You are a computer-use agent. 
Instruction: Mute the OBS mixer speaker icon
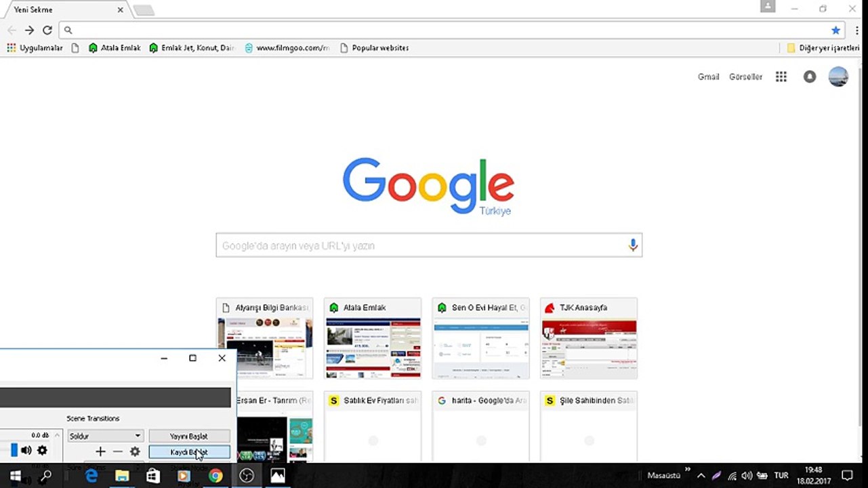(26, 450)
